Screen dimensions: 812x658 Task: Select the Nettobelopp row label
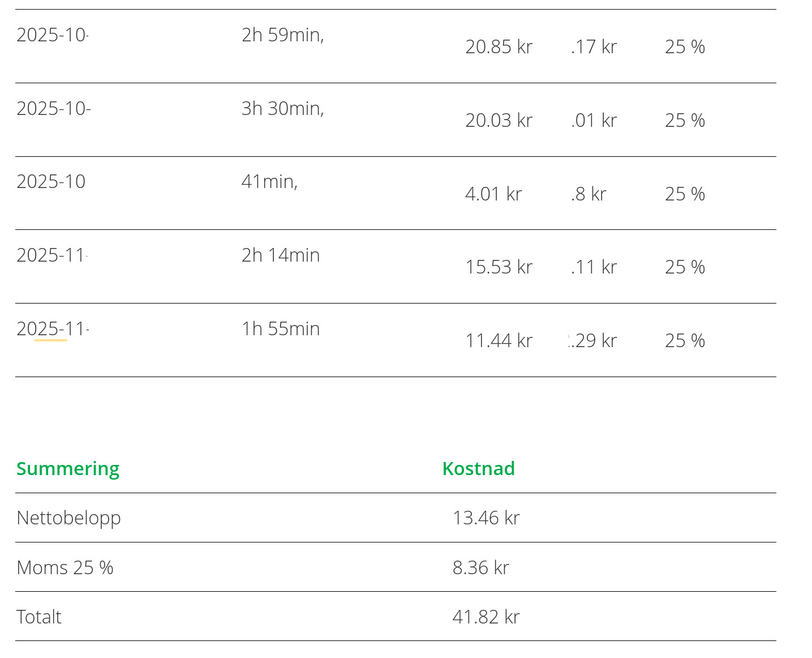pyautogui.click(x=68, y=518)
